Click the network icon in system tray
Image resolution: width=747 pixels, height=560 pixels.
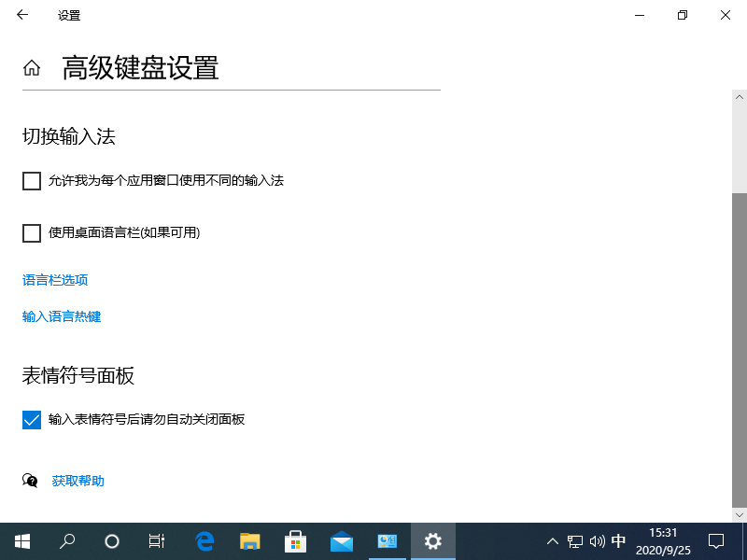(x=573, y=541)
